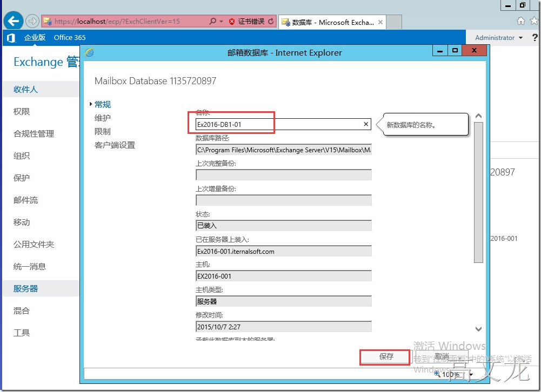The image size is (541, 392).
Task: Refresh the page with the reload icon
Action: click(x=271, y=22)
